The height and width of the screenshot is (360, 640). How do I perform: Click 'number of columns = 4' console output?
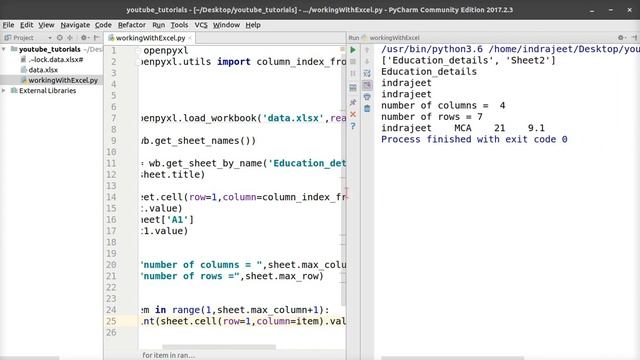(443, 106)
